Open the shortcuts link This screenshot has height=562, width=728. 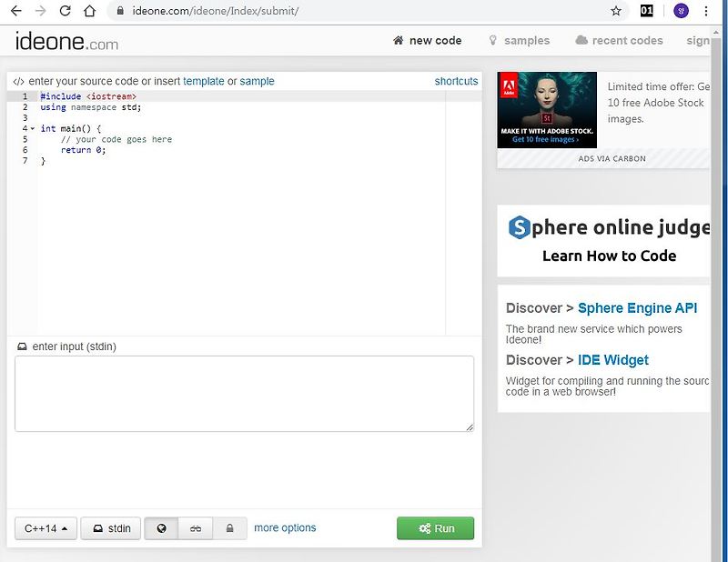click(456, 81)
